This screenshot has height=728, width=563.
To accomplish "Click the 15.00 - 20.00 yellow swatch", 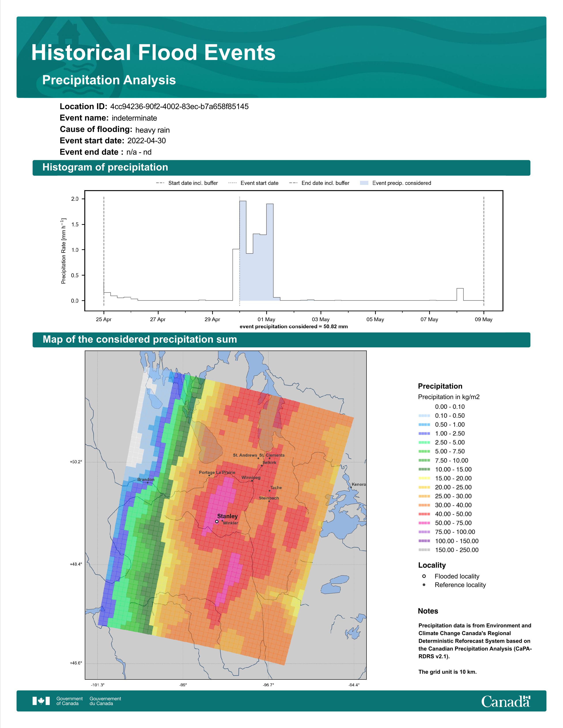I will (x=424, y=478).
